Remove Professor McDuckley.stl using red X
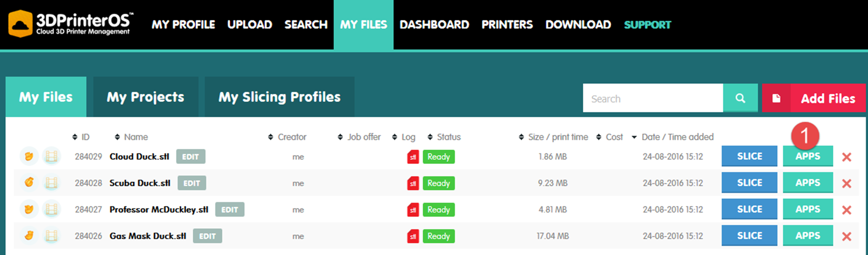Screen dimensions: 868x255 (x=846, y=210)
